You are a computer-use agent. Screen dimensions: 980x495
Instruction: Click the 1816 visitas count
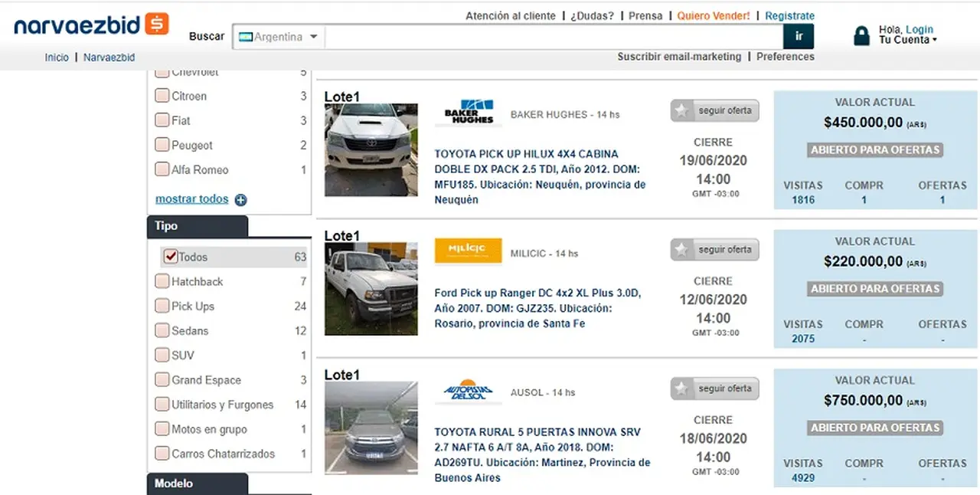[803, 200]
